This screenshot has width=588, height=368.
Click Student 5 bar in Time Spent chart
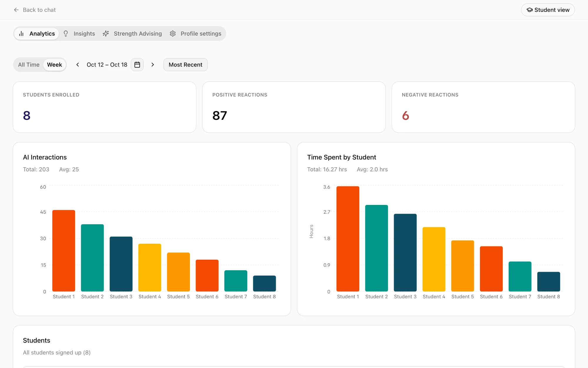463,266
